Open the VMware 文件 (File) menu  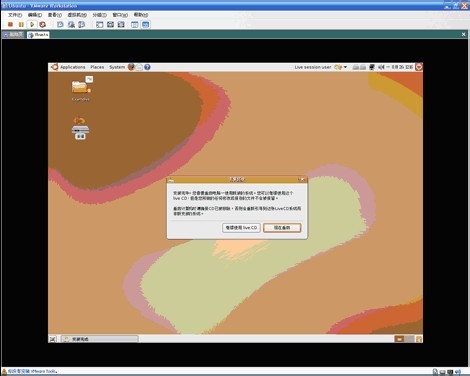pyautogui.click(x=15, y=15)
